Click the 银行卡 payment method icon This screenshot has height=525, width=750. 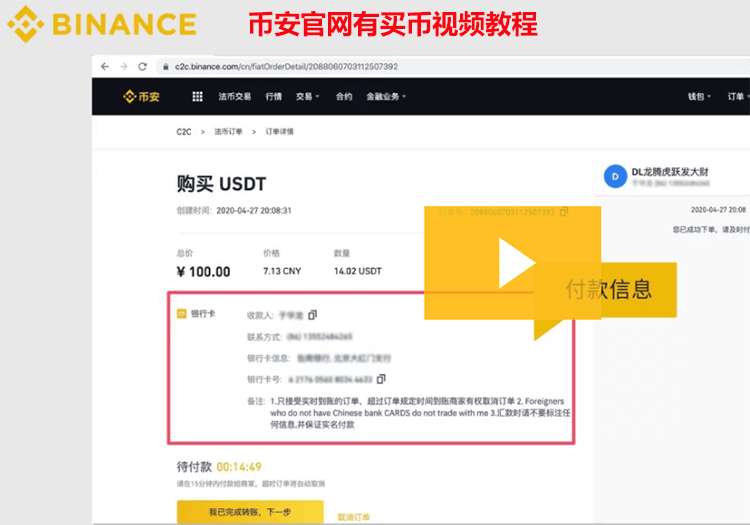click(182, 314)
